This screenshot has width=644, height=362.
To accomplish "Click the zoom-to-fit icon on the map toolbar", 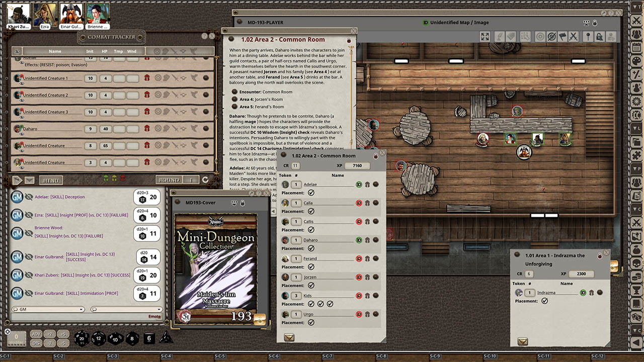I will [x=485, y=36].
